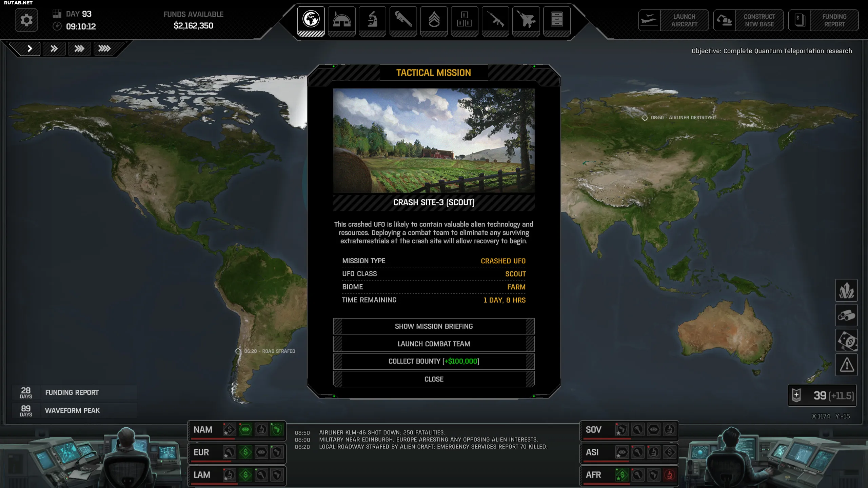
Task: Click Launch Combat Team button
Action: (434, 344)
